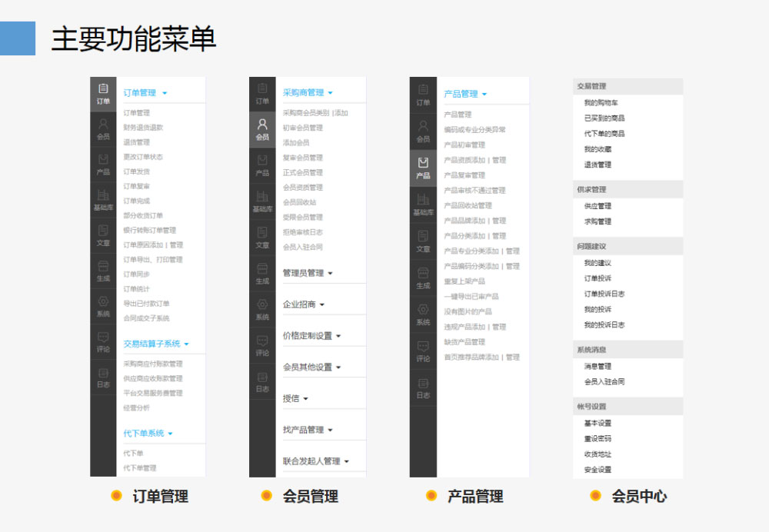The height and width of the screenshot is (532, 769).
Task: Click 系统 icon in sidebar beside 导出已付款订单
Action: [103, 307]
